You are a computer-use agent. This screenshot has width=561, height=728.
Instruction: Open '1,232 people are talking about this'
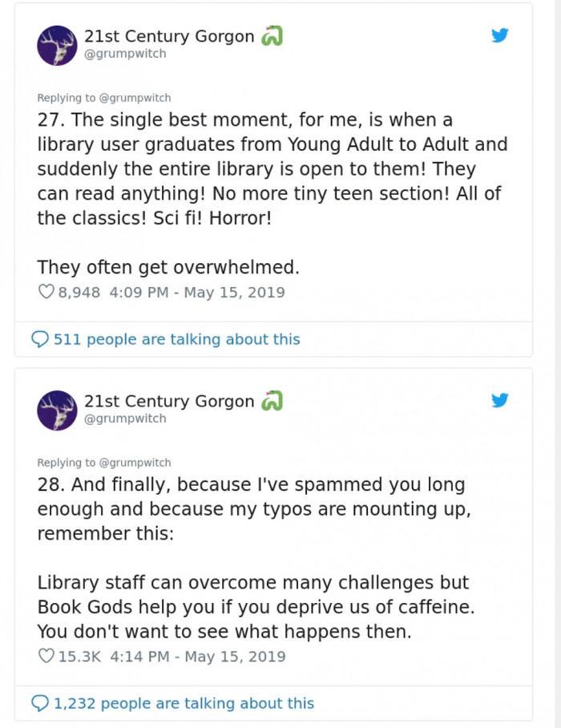coord(184,703)
